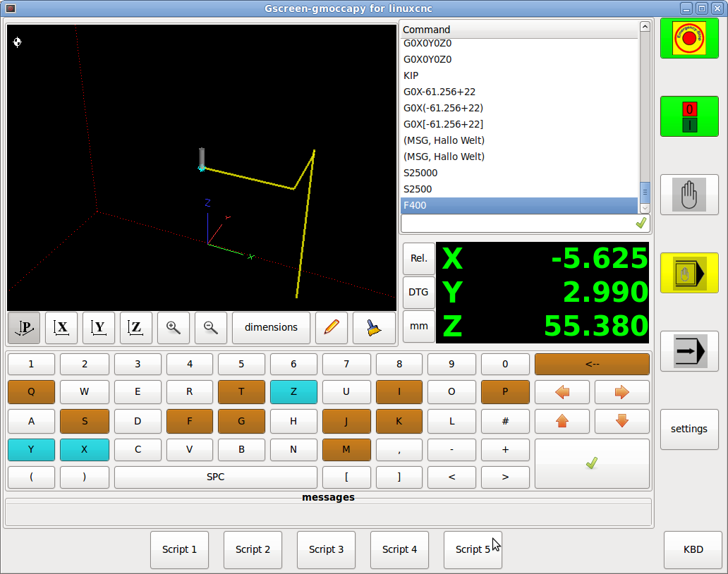Switch to auto mode arrow icon
The image size is (728, 574).
tap(689, 351)
